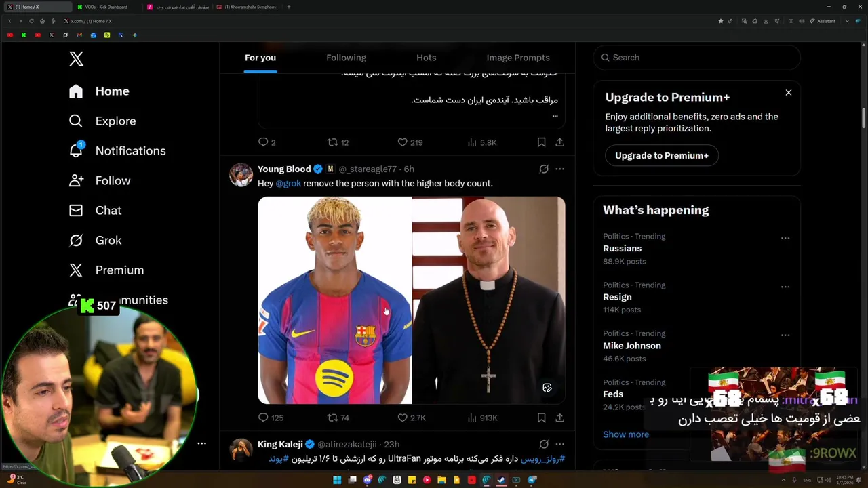
Task: Bookmark the top post with 219 likes
Action: pos(541,142)
